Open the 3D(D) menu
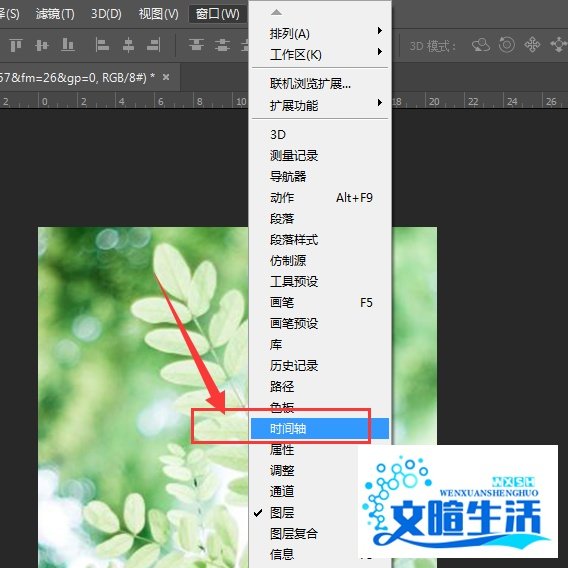This screenshot has height=568, width=568. click(x=106, y=14)
